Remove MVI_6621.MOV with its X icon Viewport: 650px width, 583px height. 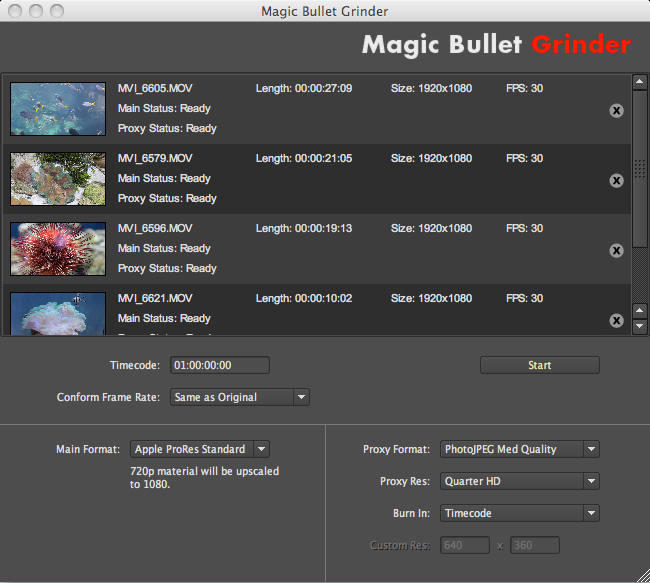[x=616, y=321]
